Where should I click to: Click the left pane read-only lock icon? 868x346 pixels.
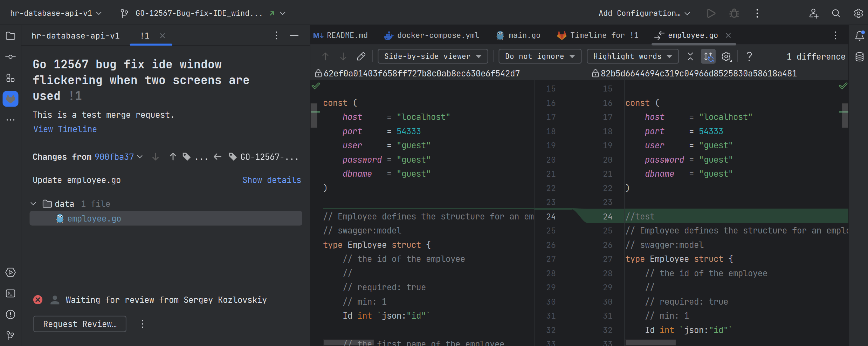coord(318,73)
